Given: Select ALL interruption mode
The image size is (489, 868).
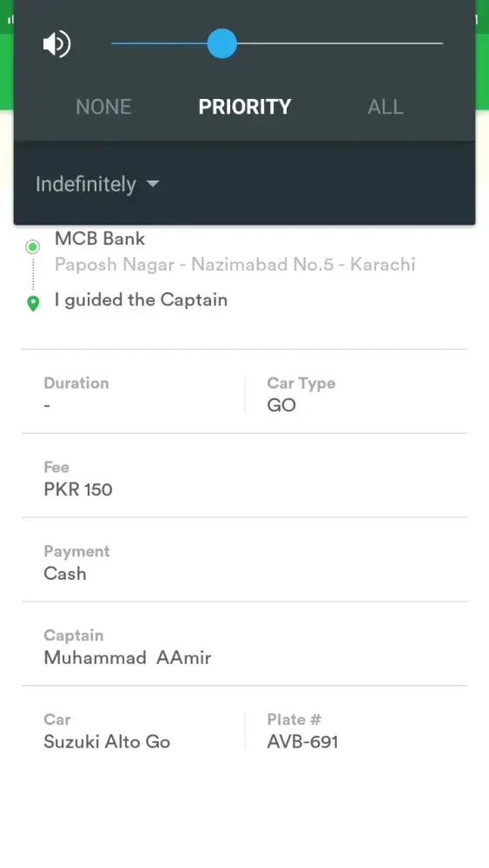Looking at the screenshot, I should point(386,106).
